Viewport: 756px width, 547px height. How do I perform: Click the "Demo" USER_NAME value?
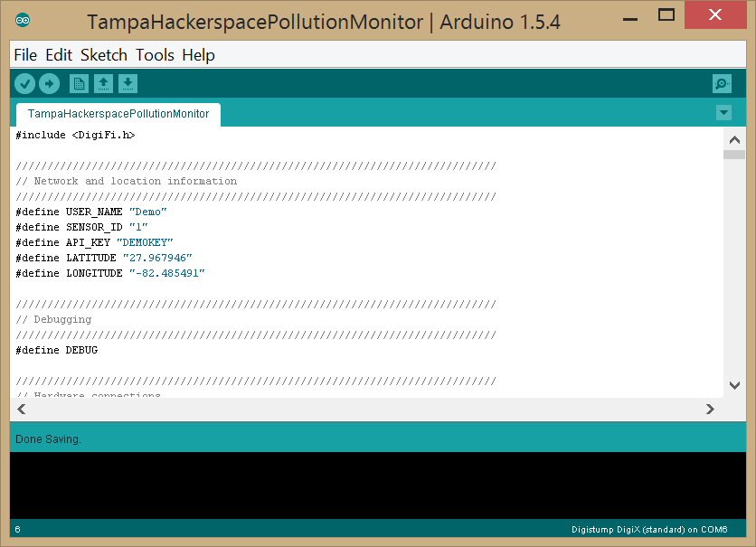tap(148, 212)
